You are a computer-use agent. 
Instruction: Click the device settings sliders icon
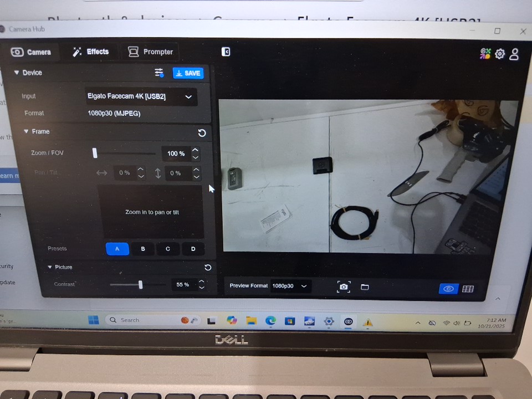159,73
